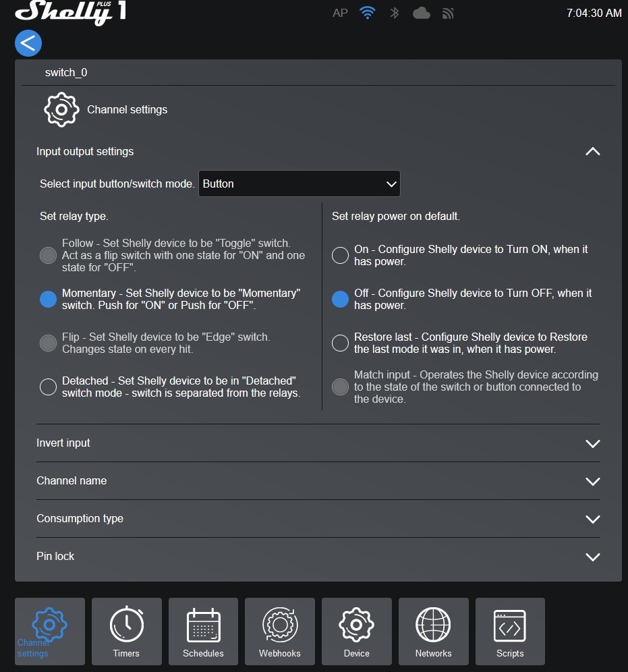The height and width of the screenshot is (672, 628).
Task: Click the RSS-style feed status icon
Action: coord(448,13)
